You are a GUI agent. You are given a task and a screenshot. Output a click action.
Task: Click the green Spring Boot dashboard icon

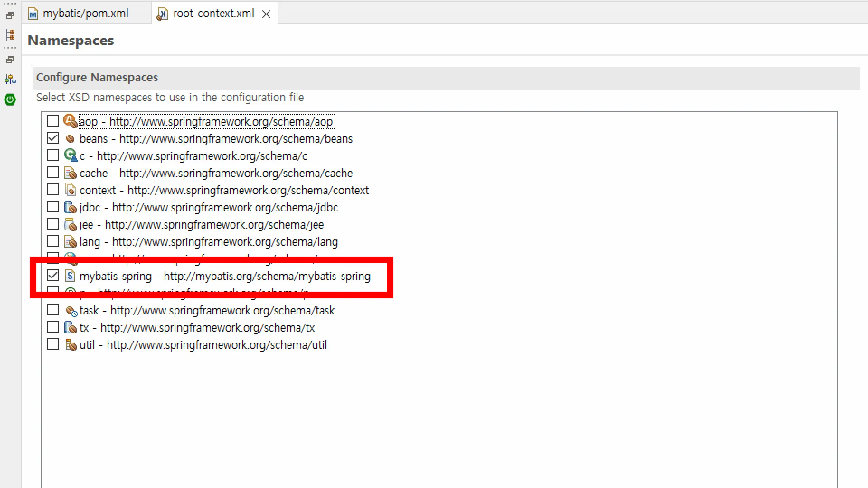click(x=10, y=99)
